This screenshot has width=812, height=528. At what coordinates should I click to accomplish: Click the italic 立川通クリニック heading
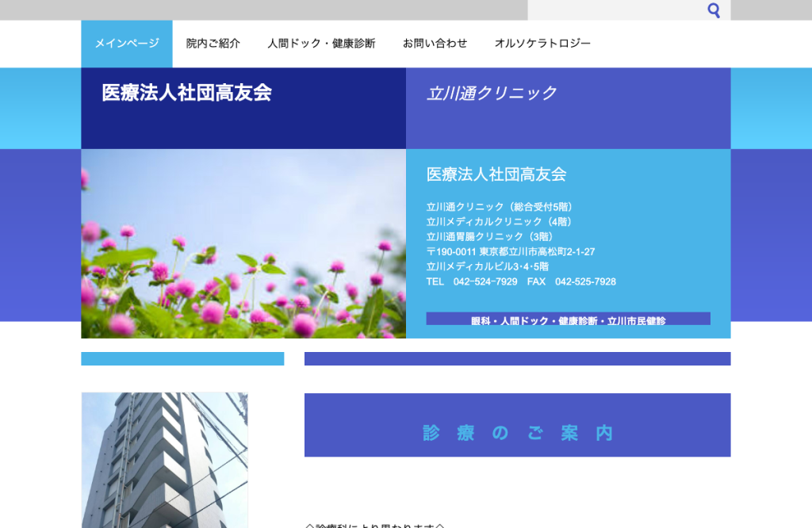click(x=492, y=94)
